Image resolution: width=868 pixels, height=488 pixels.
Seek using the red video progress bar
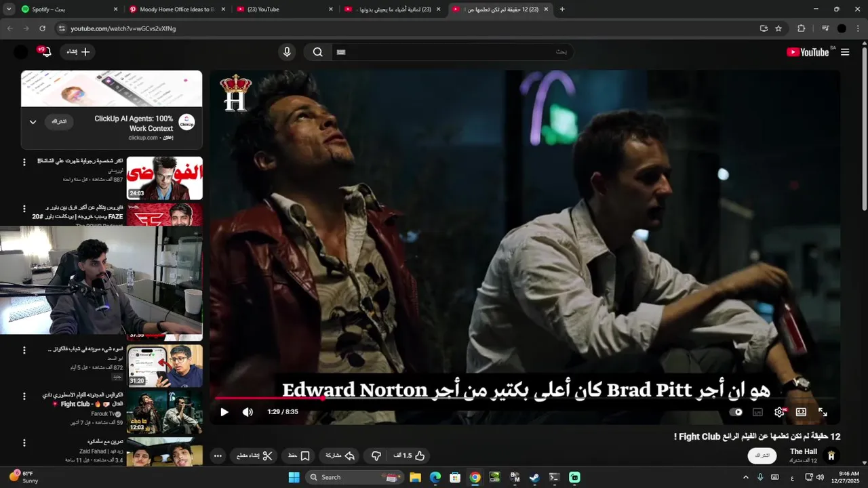point(524,398)
